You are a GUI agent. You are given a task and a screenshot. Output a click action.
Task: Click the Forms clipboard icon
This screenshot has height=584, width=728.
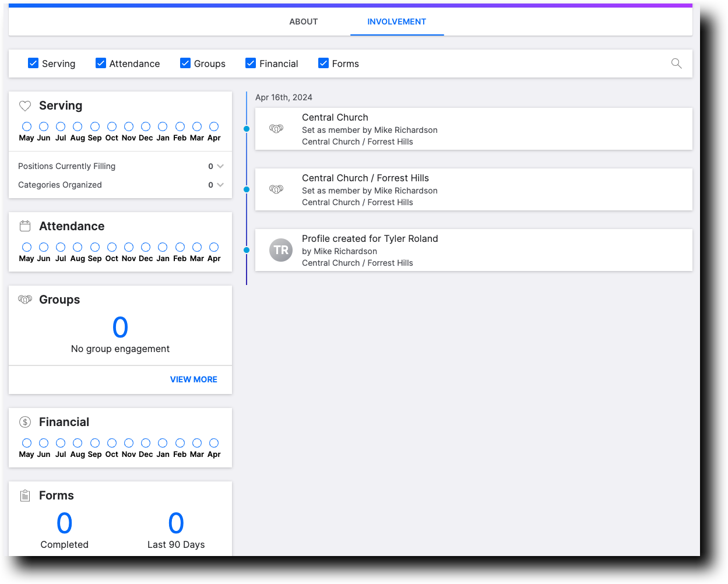pyautogui.click(x=24, y=495)
